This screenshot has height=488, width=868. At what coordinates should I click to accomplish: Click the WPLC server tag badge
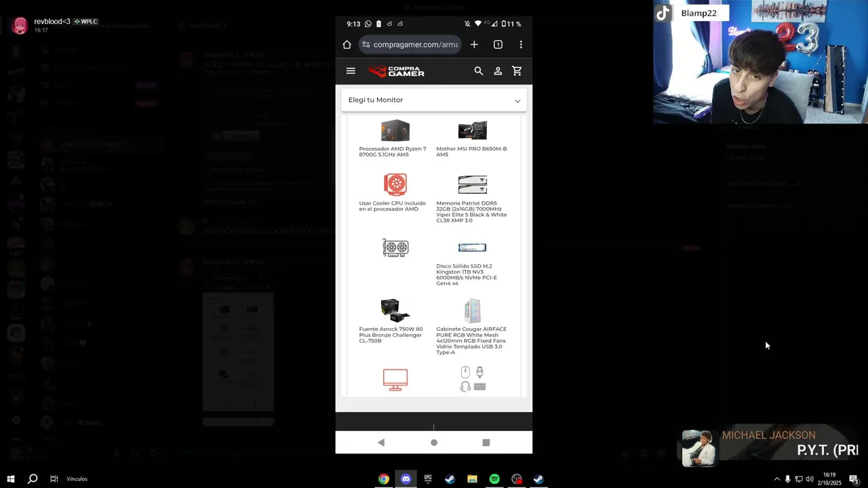[x=86, y=22]
